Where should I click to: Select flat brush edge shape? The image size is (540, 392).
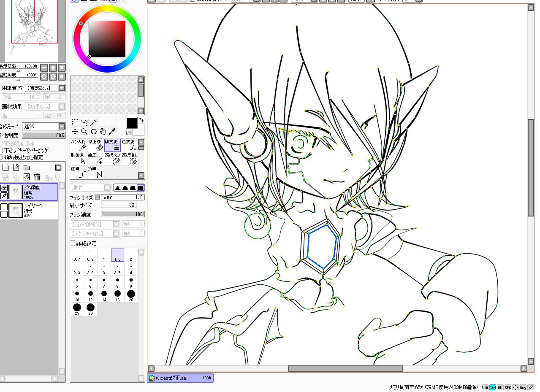(x=141, y=188)
